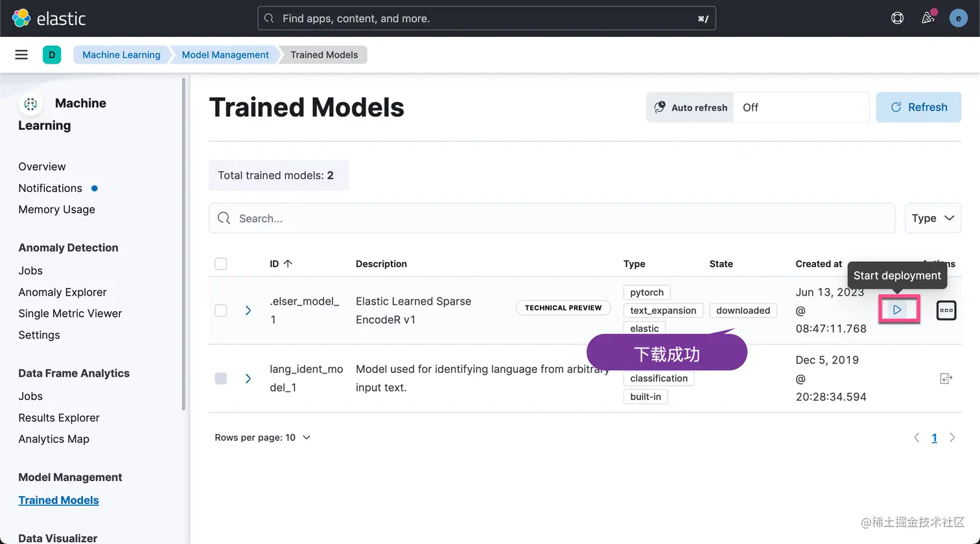The height and width of the screenshot is (544, 980).
Task: Click the downloaded state badge
Action: tap(743, 311)
